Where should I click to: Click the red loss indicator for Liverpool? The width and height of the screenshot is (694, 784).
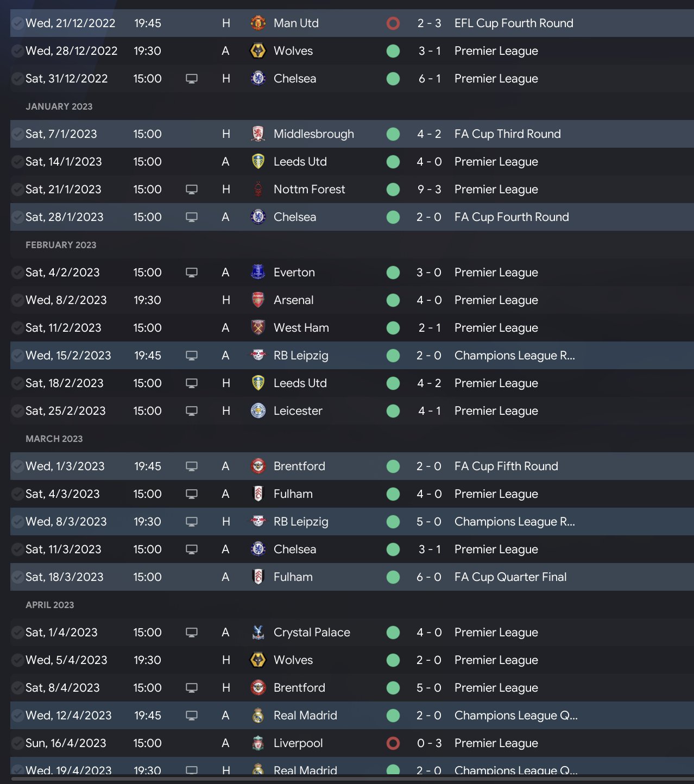coord(393,743)
